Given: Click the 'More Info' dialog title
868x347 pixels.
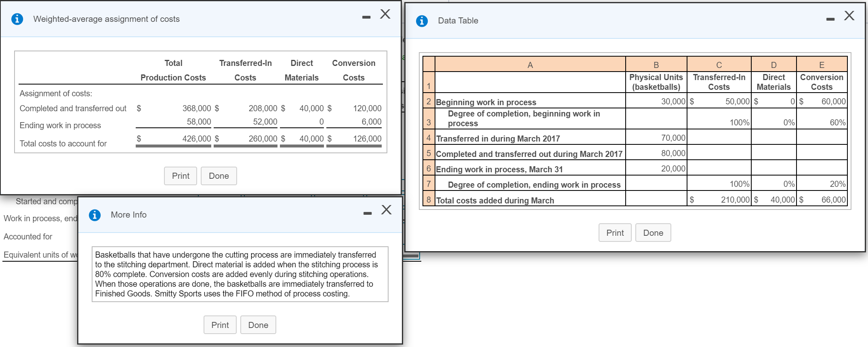Looking at the screenshot, I should tap(129, 215).
